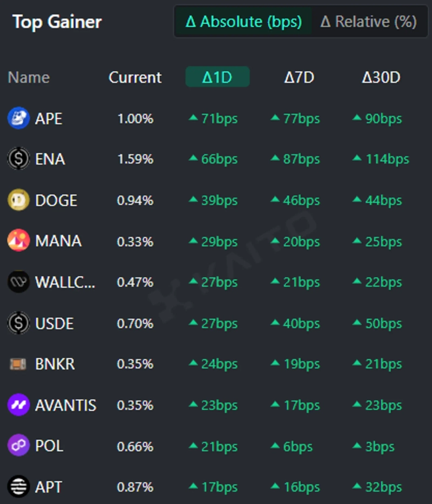Click the APE token icon
This screenshot has height=504, width=432.
[x=18, y=118]
